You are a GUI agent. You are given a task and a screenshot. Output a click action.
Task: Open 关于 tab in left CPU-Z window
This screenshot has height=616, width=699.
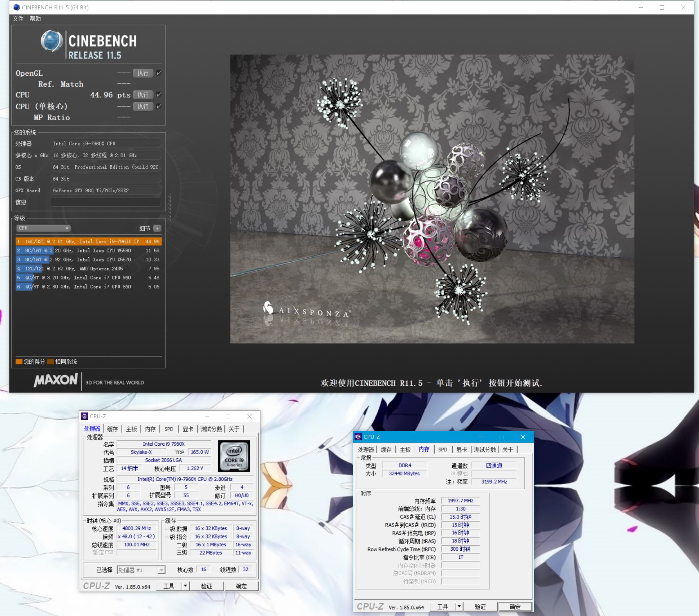click(x=234, y=429)
